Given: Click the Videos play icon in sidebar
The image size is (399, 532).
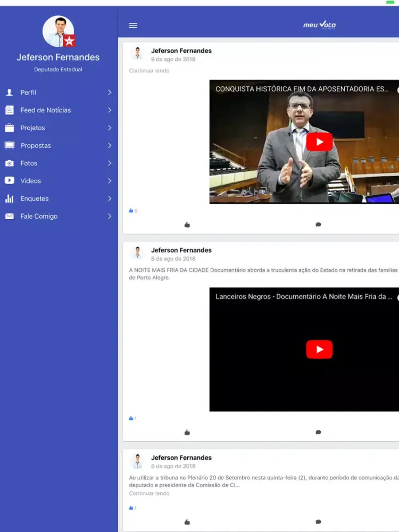Looking at the screenshot, I should tap(10, 180).
